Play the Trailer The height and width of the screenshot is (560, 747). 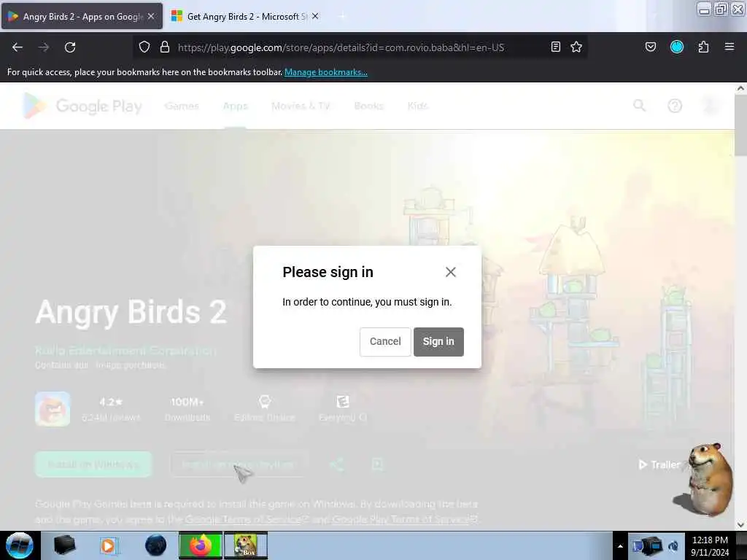pyautogui.click(x=659, y=464)
